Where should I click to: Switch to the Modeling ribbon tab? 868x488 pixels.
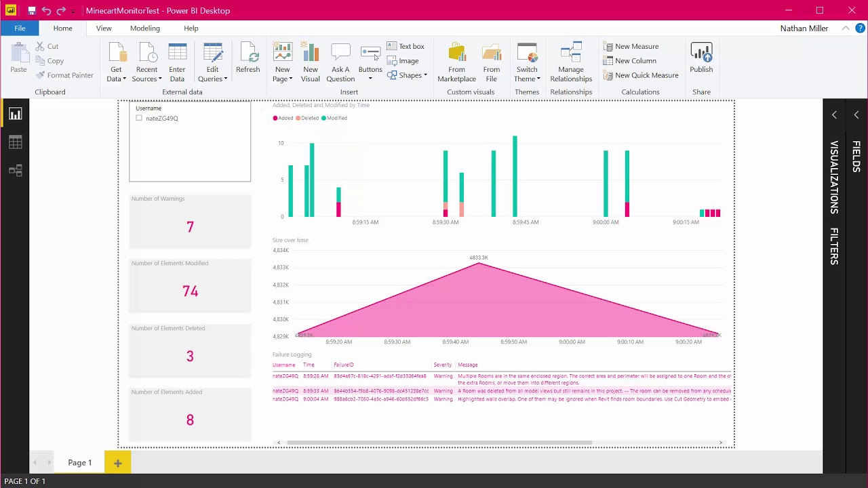click(144, 28)
